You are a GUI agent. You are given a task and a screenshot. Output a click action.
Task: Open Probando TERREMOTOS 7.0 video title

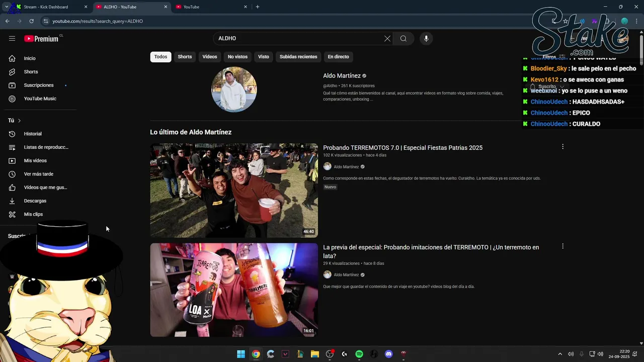tap(403, 148)
